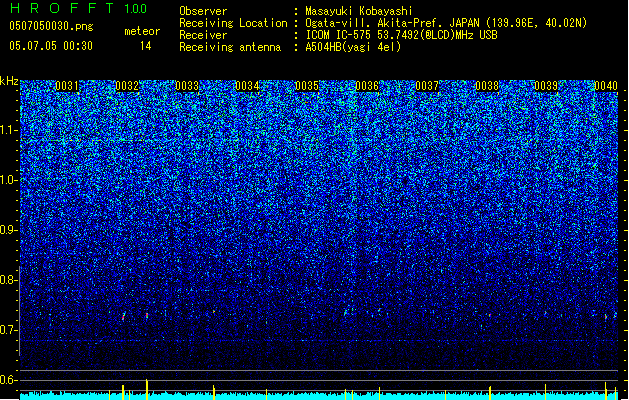Image resolution: width=629 pixels, height=400 pixels.
Task: Click the 0036 time marker
Action: click(x=367, y=86)
